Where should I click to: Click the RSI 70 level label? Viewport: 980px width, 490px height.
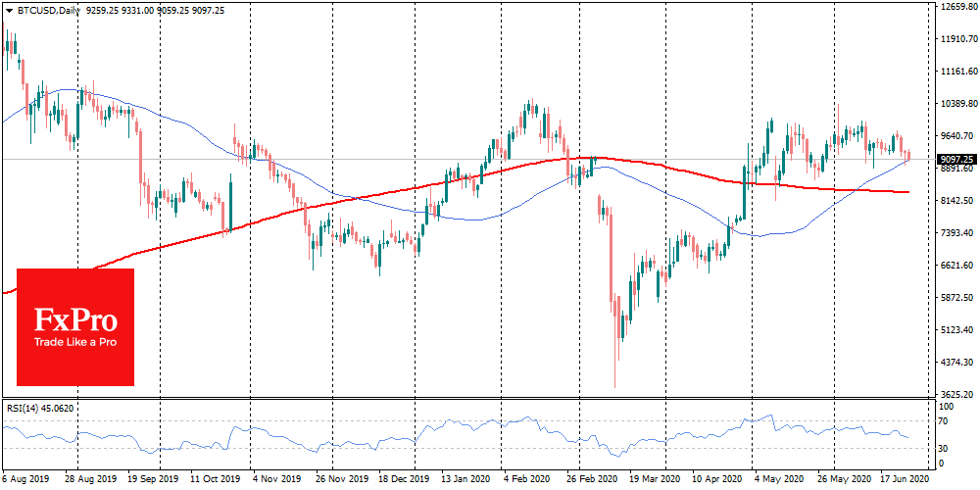click(945, 421)
